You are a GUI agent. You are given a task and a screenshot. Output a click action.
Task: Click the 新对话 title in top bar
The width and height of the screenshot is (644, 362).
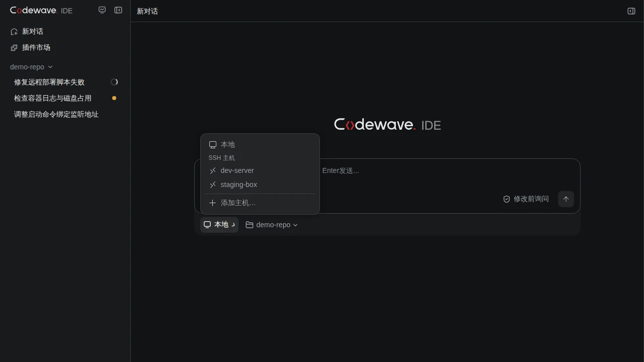(x=147, y=11)
